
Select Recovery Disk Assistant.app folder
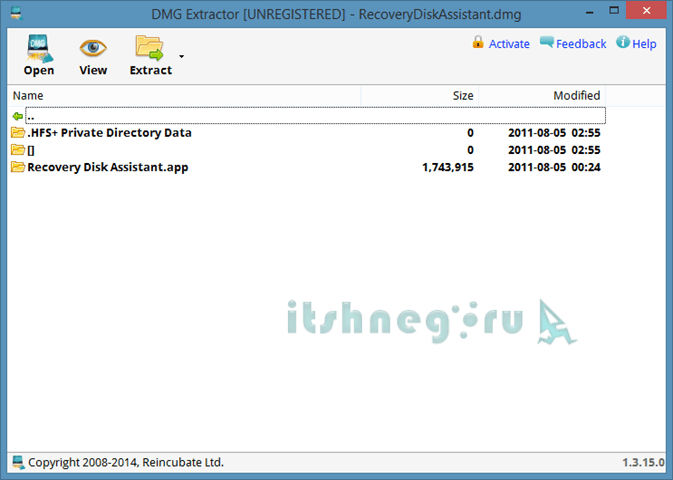[108, 167]
